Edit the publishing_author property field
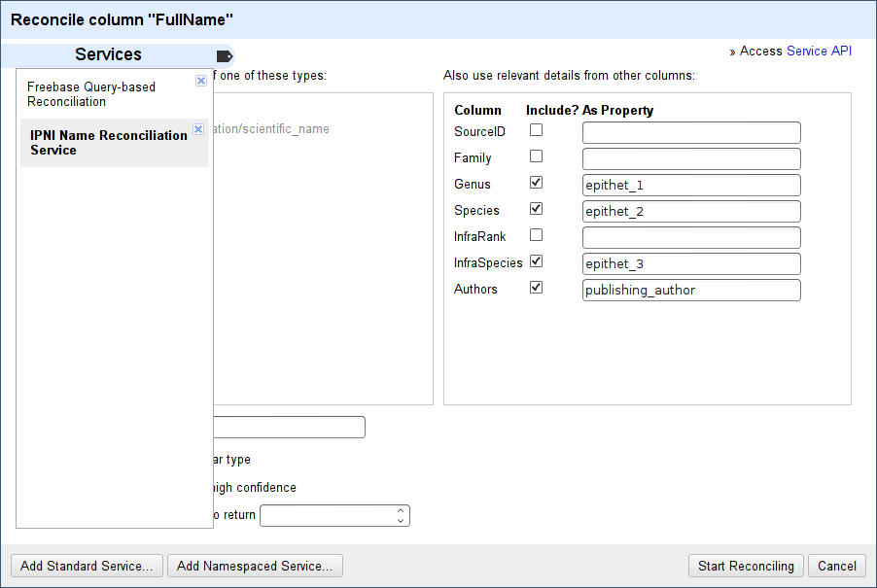This screenshot has width=877, height=588. point(691,291)
